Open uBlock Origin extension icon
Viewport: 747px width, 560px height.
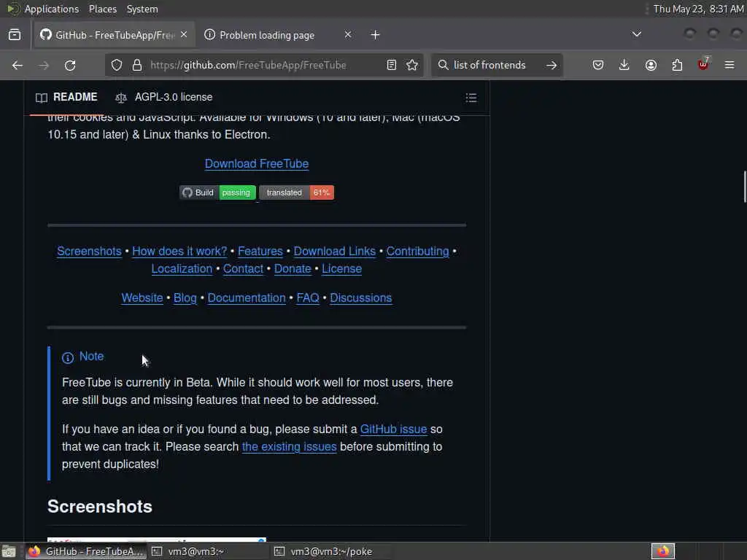point(703,64)
